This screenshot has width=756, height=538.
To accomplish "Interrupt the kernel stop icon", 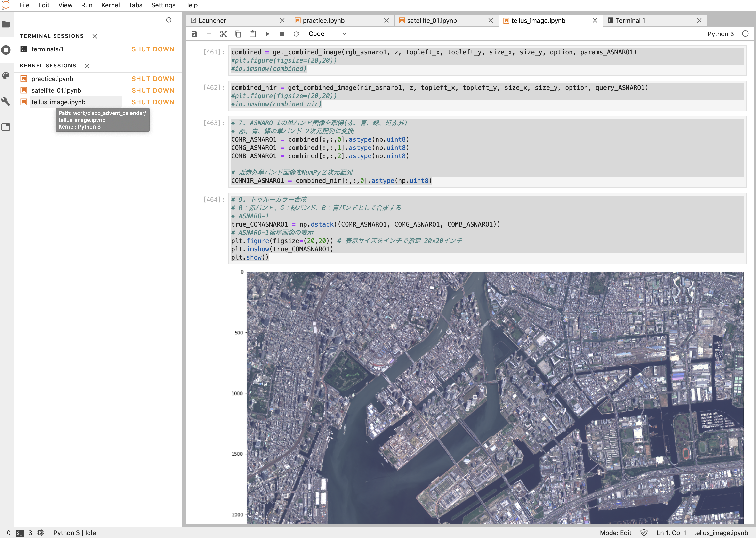I will 282,34.
